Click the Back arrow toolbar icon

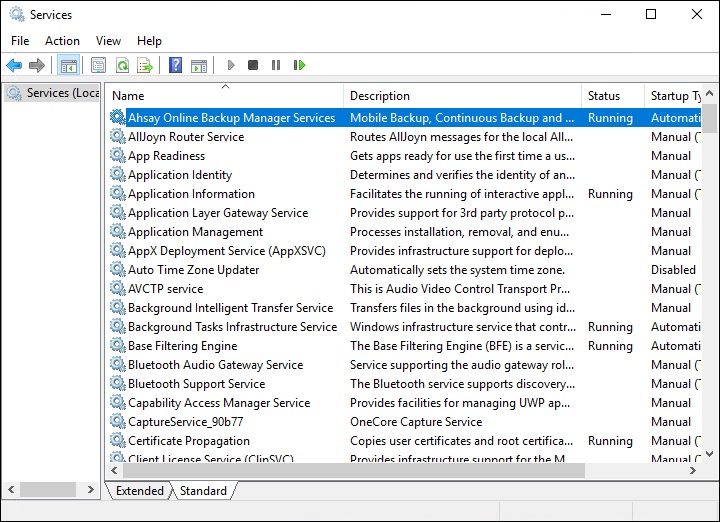[14, 65]
